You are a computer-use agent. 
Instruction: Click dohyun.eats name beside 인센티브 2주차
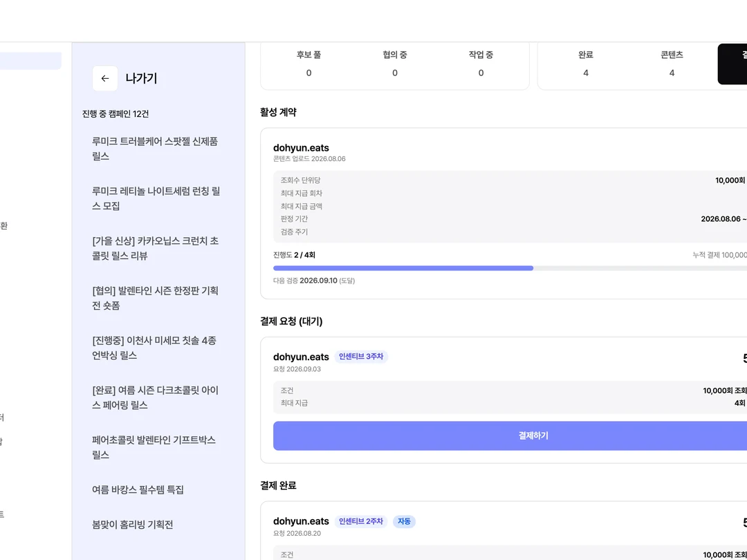click(x=301, y=521)
